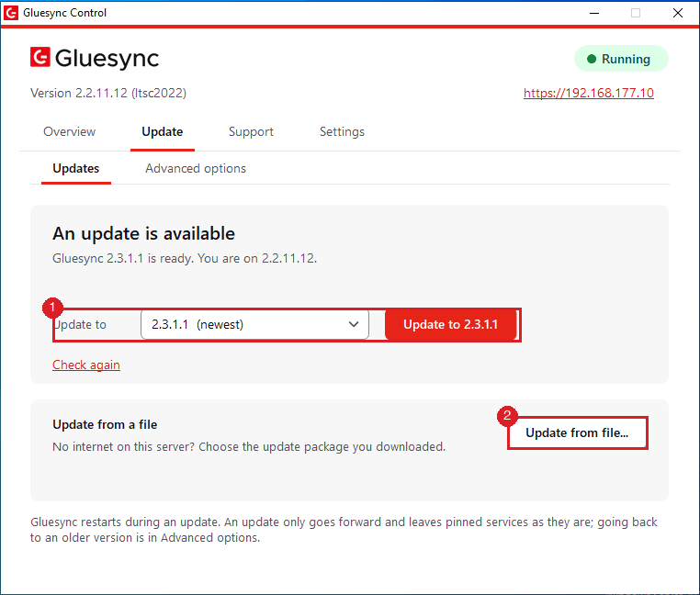Viewport: 700px width, 595px height.
Task: Click the Update from a file heading
Action: (x=105, y=424)
